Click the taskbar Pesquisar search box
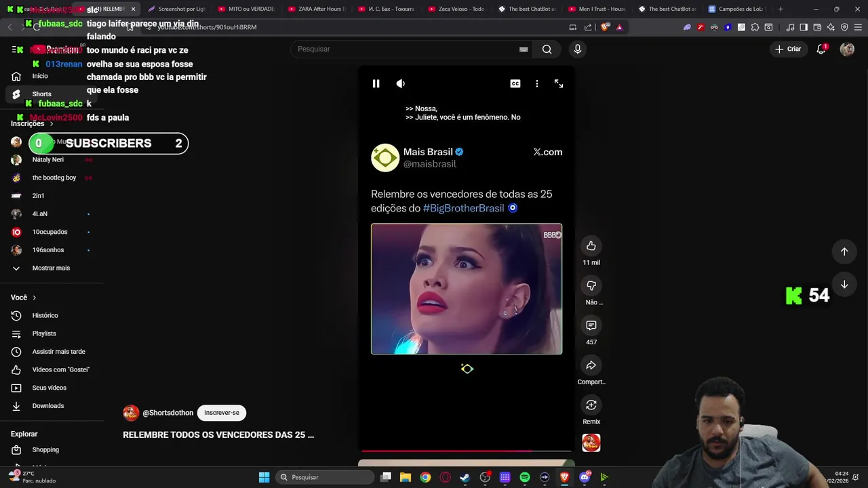 (x=325, y=477)
